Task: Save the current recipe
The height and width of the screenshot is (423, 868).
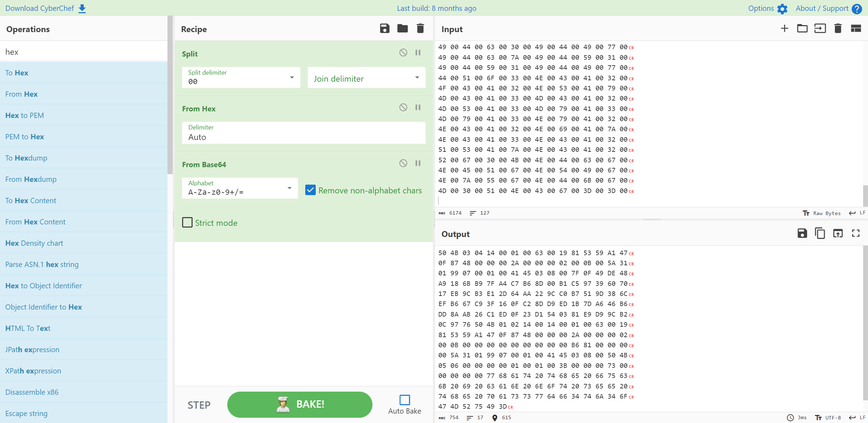Action: [384, 29]
